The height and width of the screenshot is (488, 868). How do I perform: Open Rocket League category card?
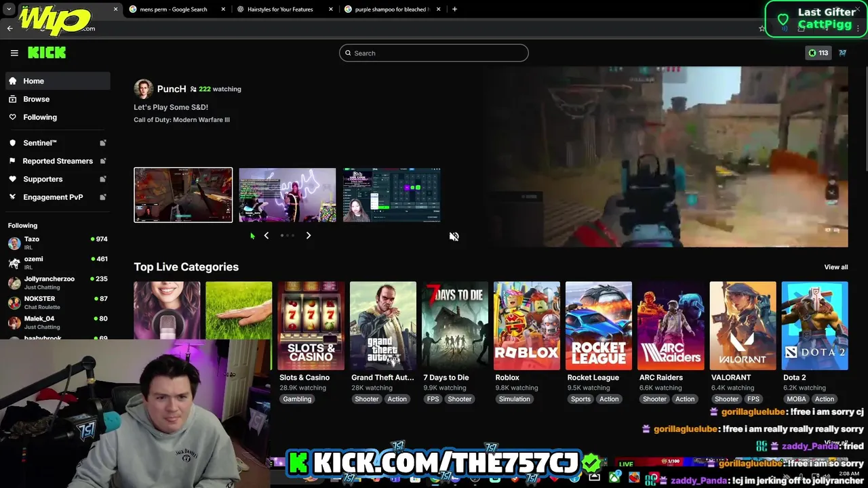[599, 326]
